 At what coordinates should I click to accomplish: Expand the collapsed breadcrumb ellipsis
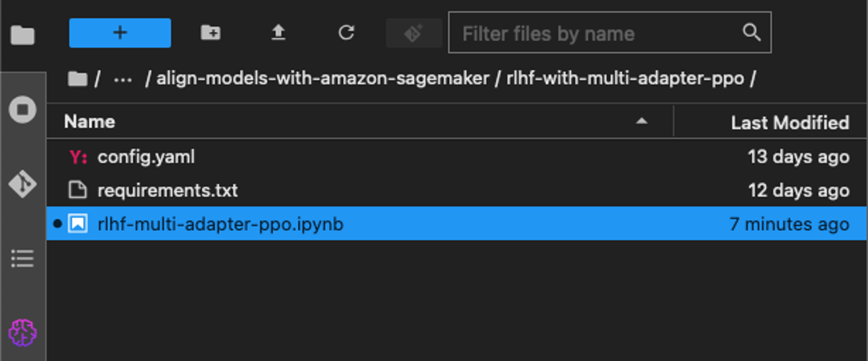122,79
